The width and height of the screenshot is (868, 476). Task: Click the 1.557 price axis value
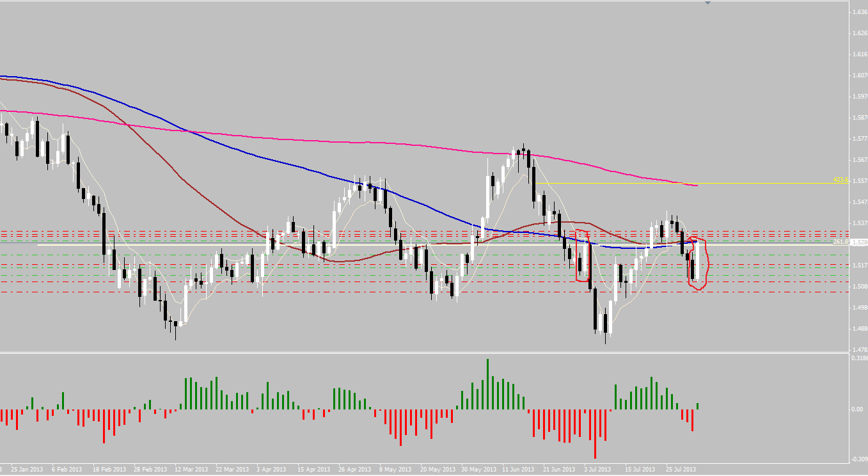pos(859,180)
